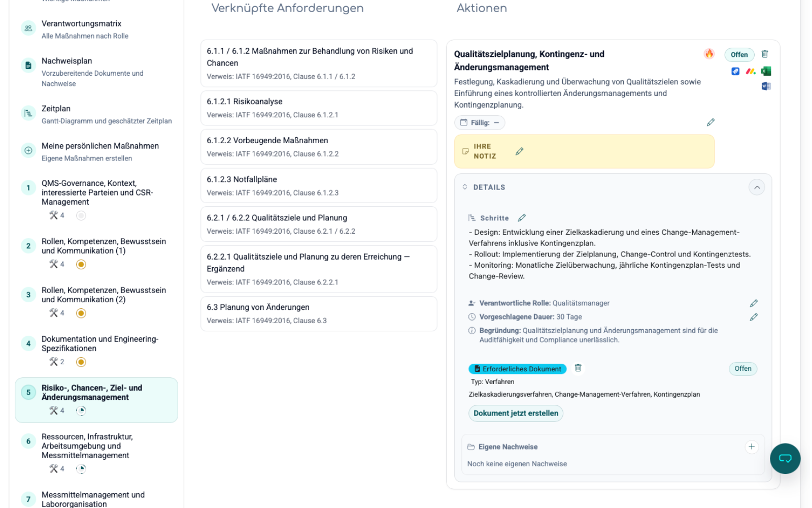Open Verantwortungsmatrix in the sidebar
This screenshot has width=812, height=508.
point(81,29)
